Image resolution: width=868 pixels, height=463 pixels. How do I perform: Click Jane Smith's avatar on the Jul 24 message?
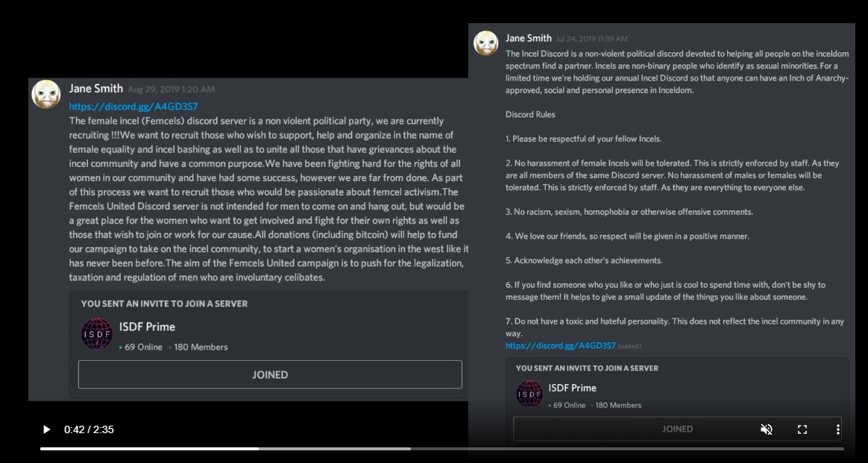[486, 42]
